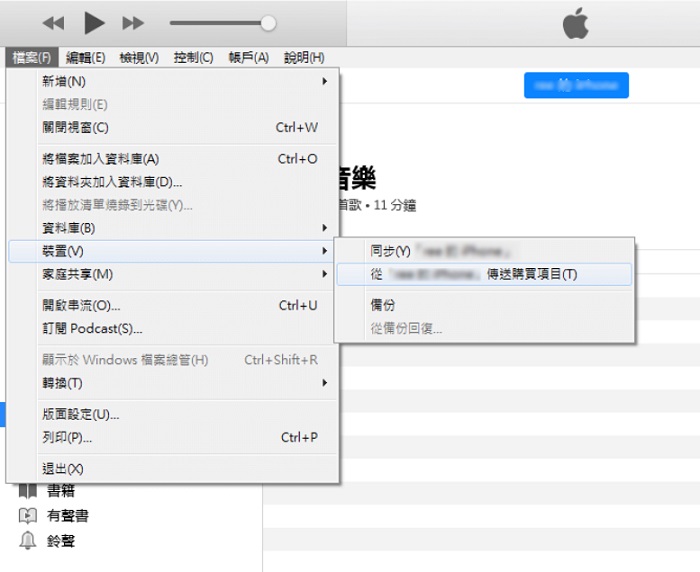Choose 開啟串流(O)...
The width and height of the screenshot is (700, 572).
click(x=173, y=305)
